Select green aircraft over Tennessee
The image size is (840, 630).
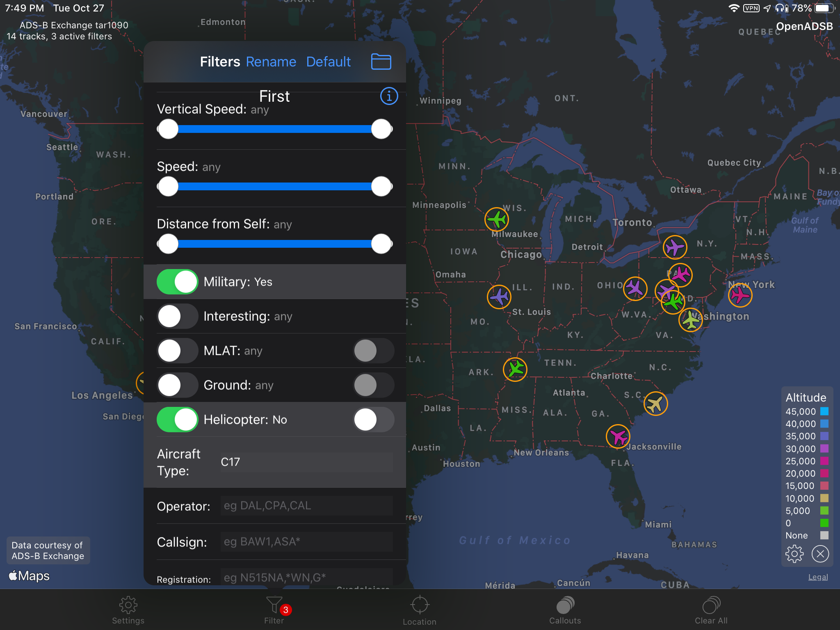pos(515,370)
